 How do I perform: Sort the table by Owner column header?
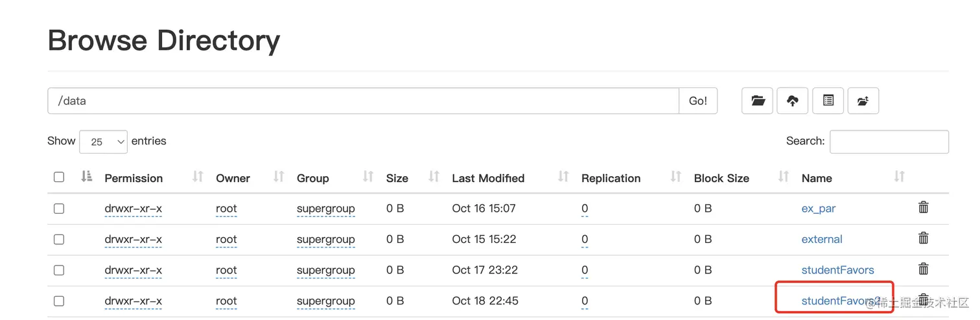pos(233,178)
